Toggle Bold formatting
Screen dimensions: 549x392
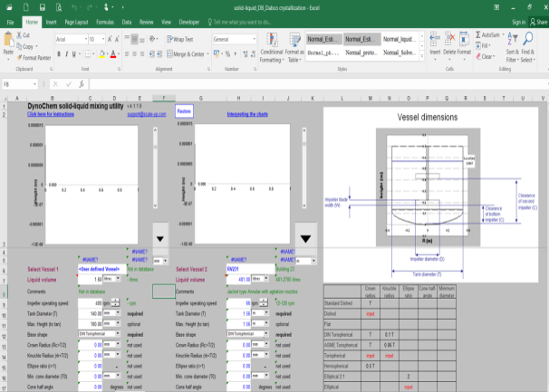[59, 54]
